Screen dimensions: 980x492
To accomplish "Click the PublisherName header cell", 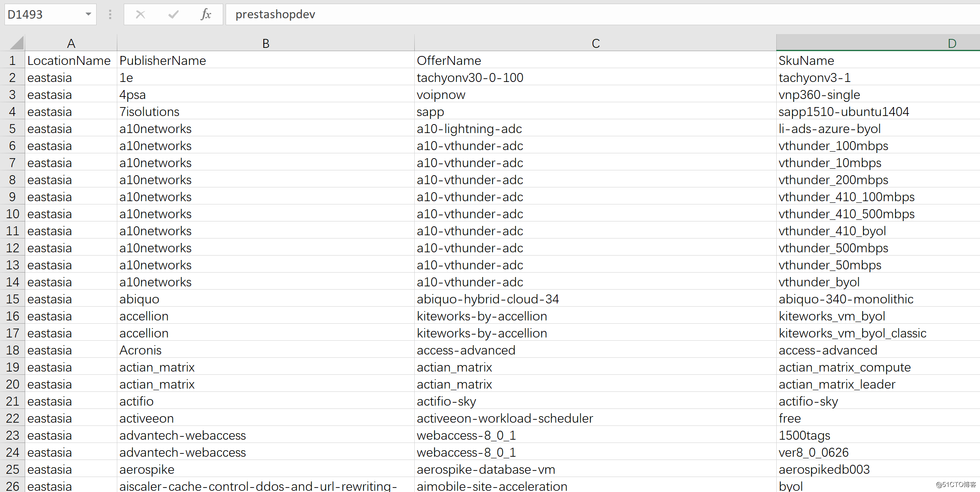I will [266, 60].
